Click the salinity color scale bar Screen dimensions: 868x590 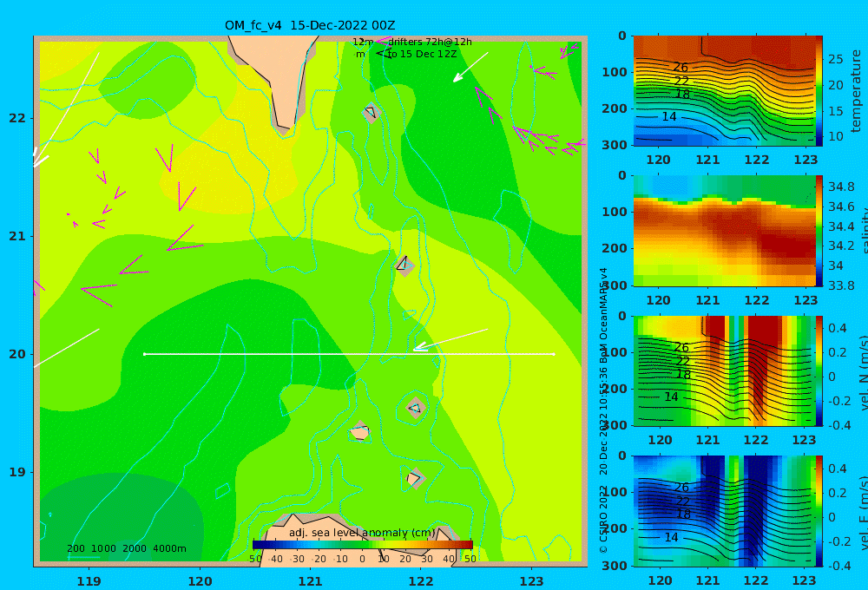pos(819,231)
